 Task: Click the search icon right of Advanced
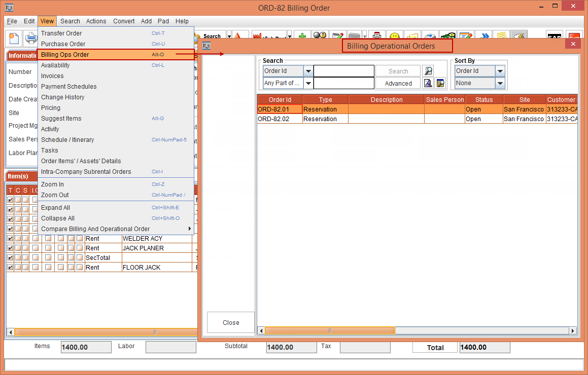428,83
